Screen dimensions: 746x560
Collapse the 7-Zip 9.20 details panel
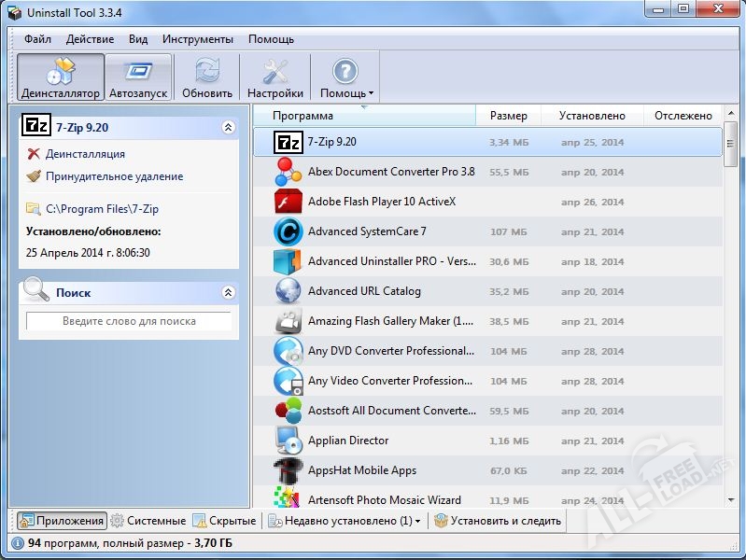click(x=228, y=127)
